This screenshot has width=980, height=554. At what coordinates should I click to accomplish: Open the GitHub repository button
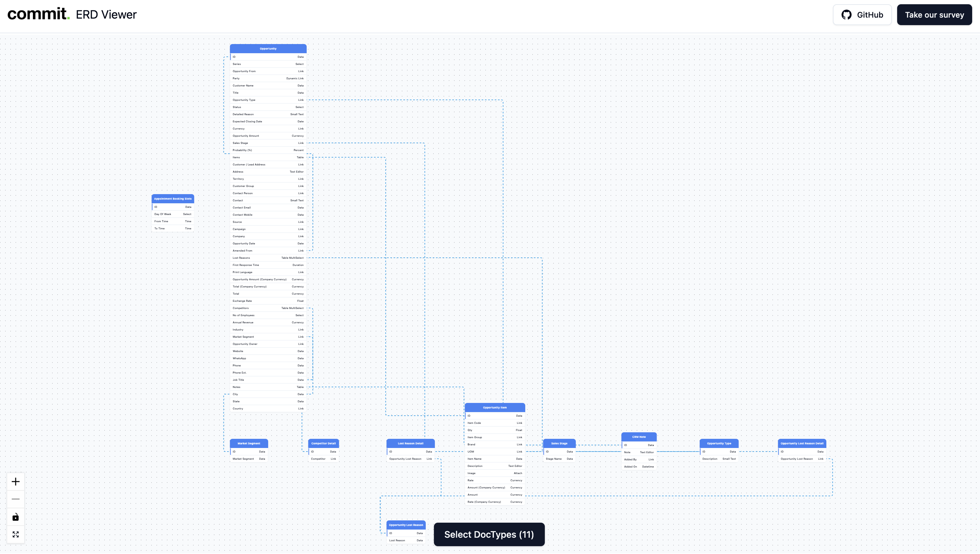pyautogui.click(x=862, y=15)
